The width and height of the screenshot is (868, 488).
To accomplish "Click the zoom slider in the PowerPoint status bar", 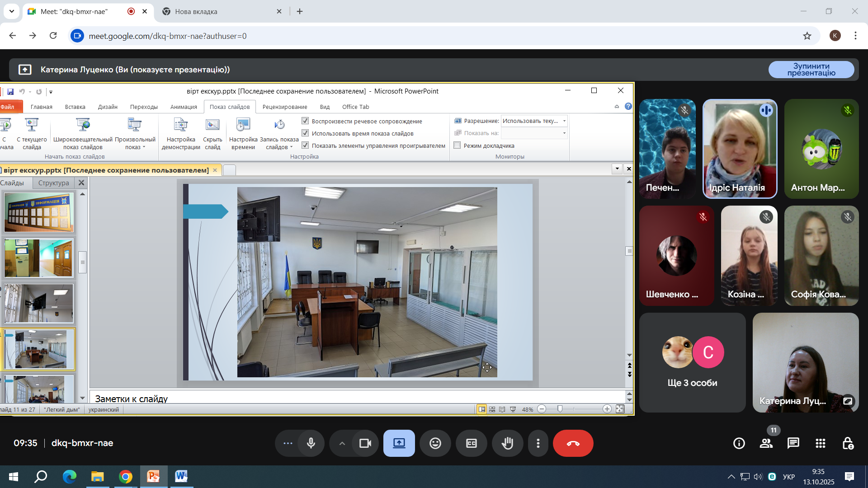I will click(560, 409).
